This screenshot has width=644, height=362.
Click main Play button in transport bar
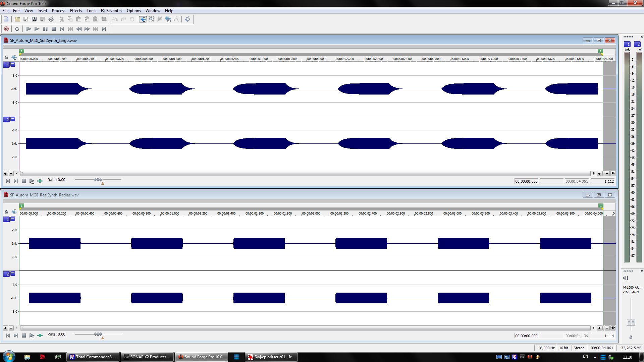pyautogui.click(x=37, y=29)
